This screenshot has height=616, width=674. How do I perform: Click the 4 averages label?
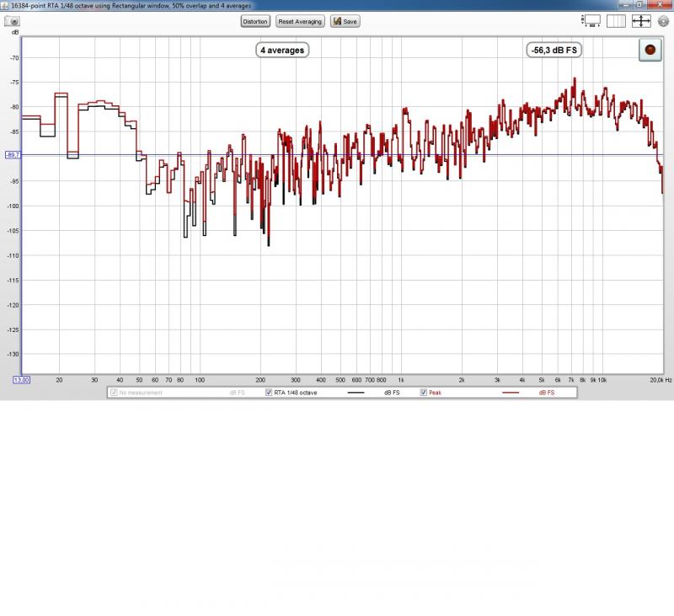(x=282, y=51)
